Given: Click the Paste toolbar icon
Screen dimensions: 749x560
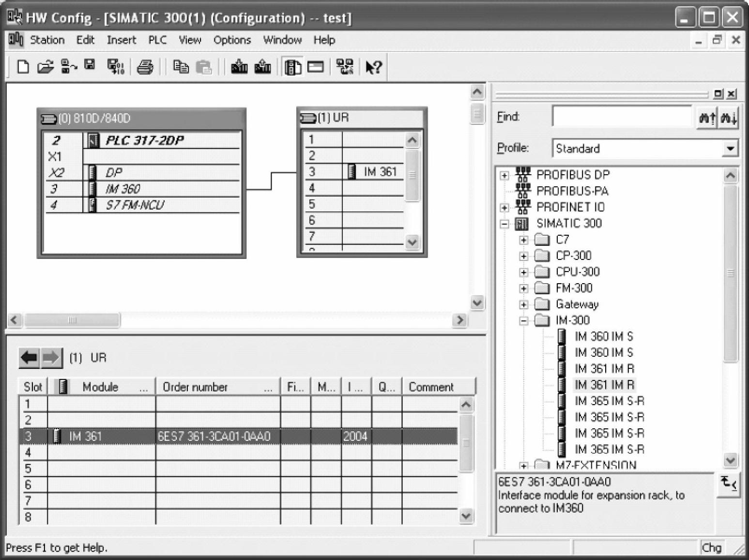Looking at the screenshot, I should tap(204, 67).
